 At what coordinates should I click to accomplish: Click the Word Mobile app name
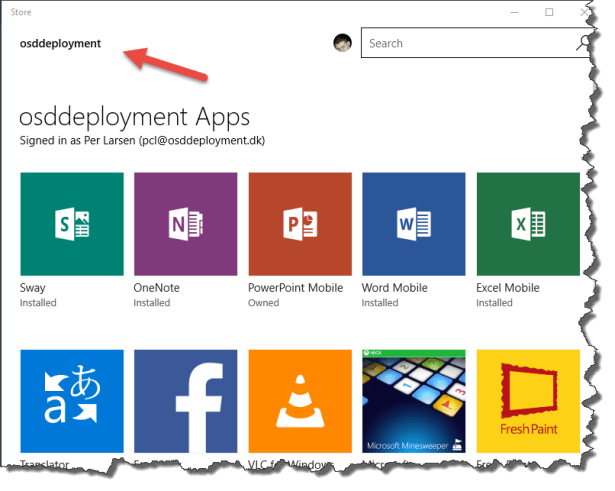coord(395,287)
